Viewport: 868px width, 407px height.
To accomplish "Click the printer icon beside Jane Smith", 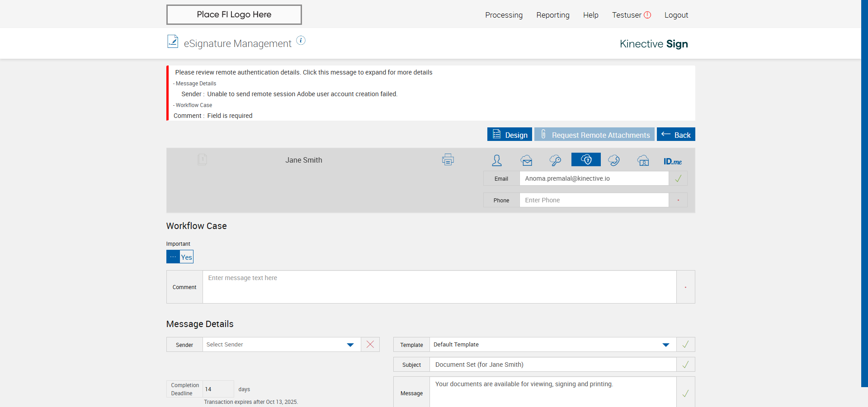I will [448, 159].
